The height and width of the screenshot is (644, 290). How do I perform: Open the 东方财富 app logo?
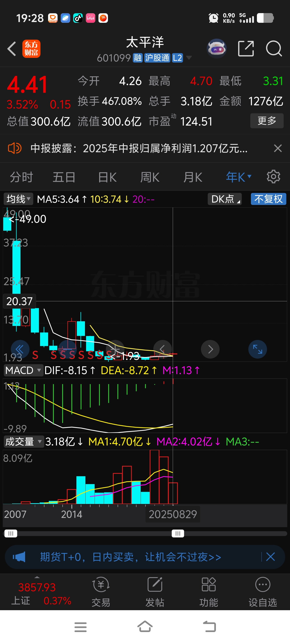tap(31, 49)
